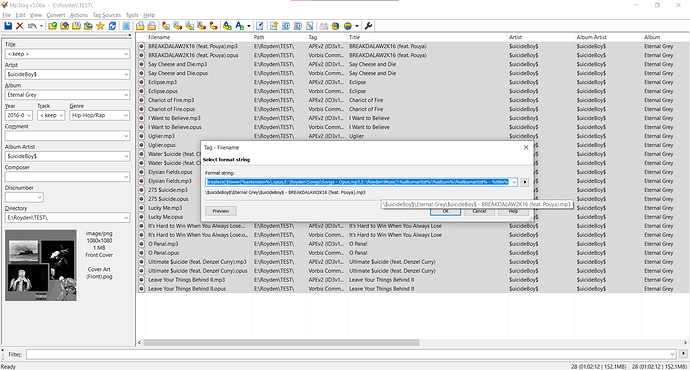Open the Actions menu
The height and width of the screenshot is (370, 690).
79,15
